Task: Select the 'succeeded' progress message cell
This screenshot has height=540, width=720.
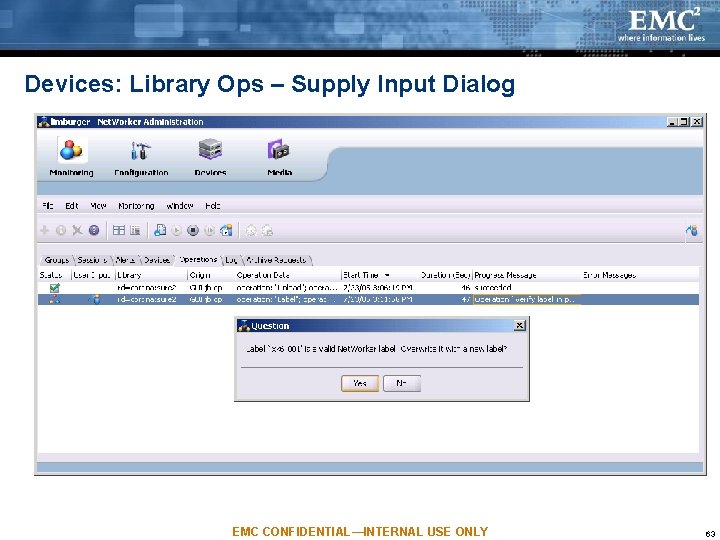Action: 527,288
